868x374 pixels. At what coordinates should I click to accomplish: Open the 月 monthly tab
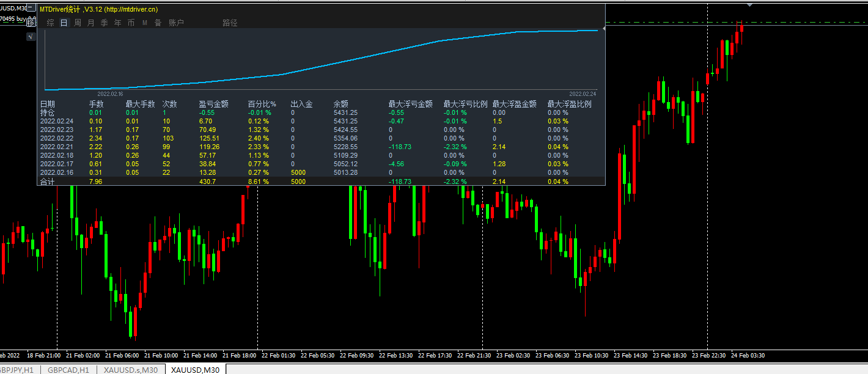[91, 23]
